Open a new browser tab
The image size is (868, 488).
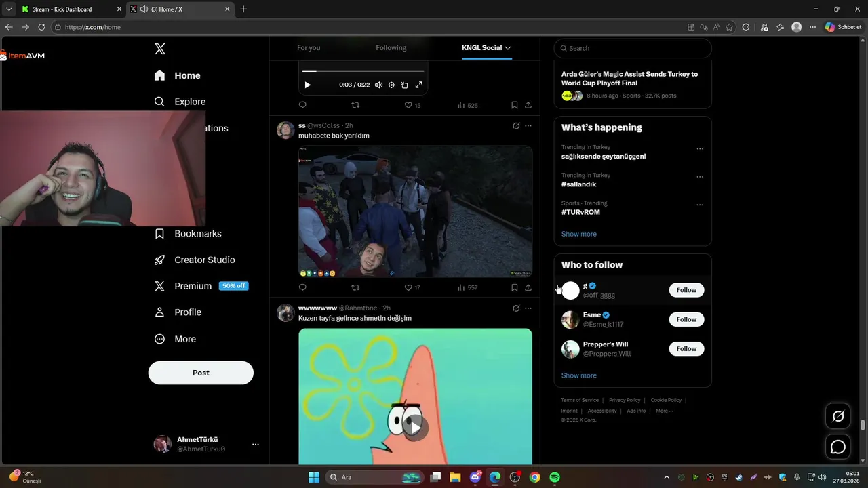point(243,9)
